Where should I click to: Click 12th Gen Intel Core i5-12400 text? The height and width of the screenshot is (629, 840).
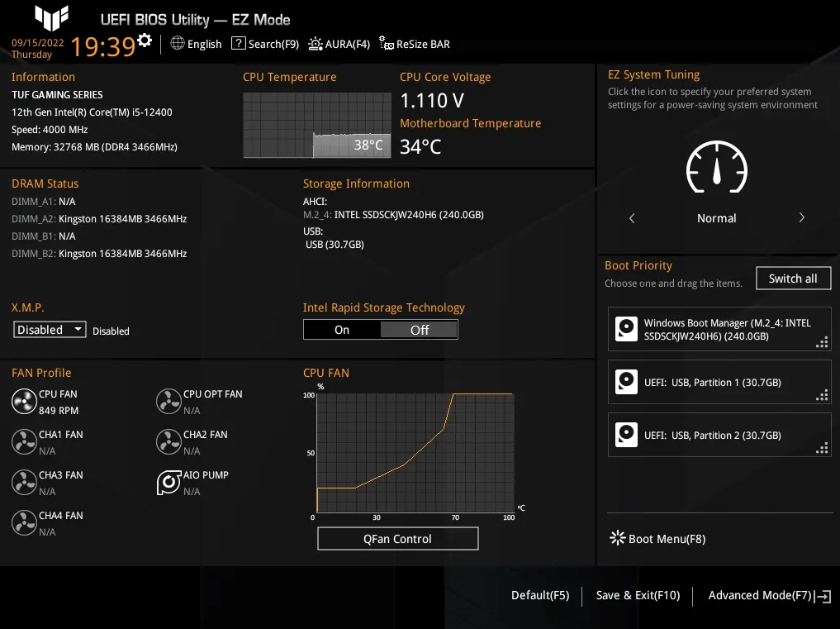click(x=92, y=112)
